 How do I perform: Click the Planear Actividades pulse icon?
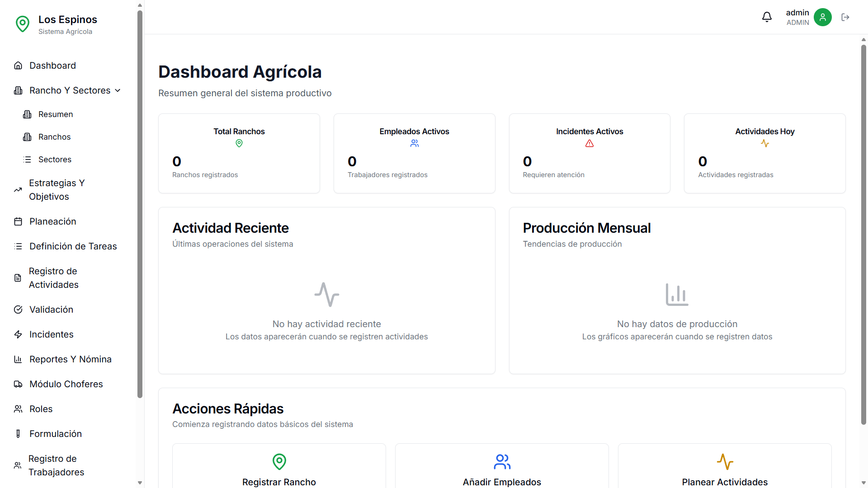pyautogui.click(x=725, y=461)
